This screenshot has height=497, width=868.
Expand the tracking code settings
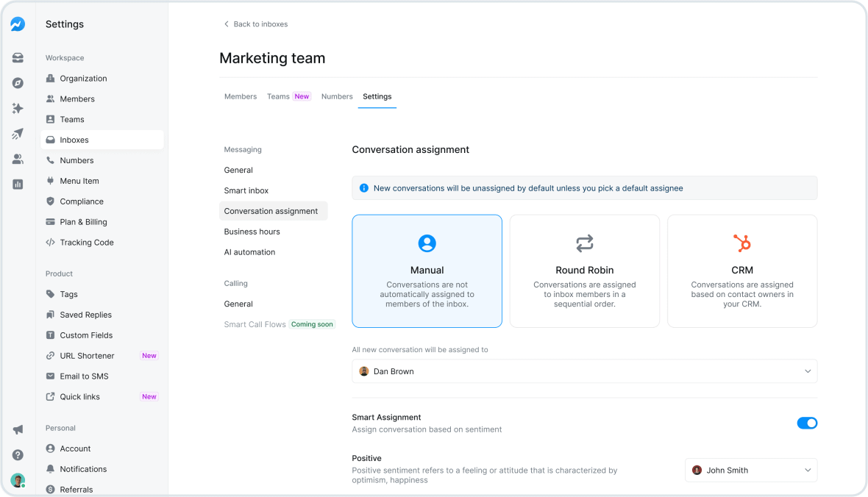pos(88,242)
